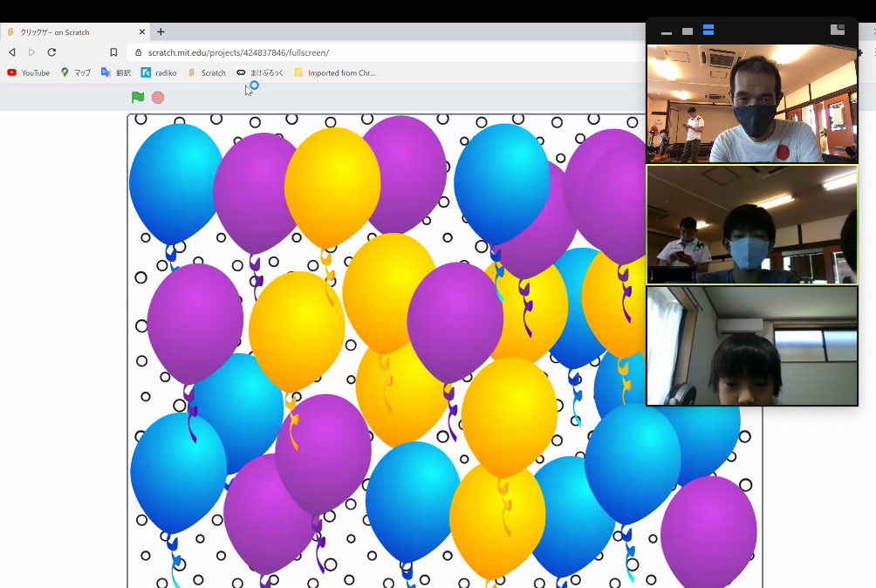Viewport: 876px width, 588px height.
Task: Open the 翻訳 bookmark
Action: pos(116,72)
